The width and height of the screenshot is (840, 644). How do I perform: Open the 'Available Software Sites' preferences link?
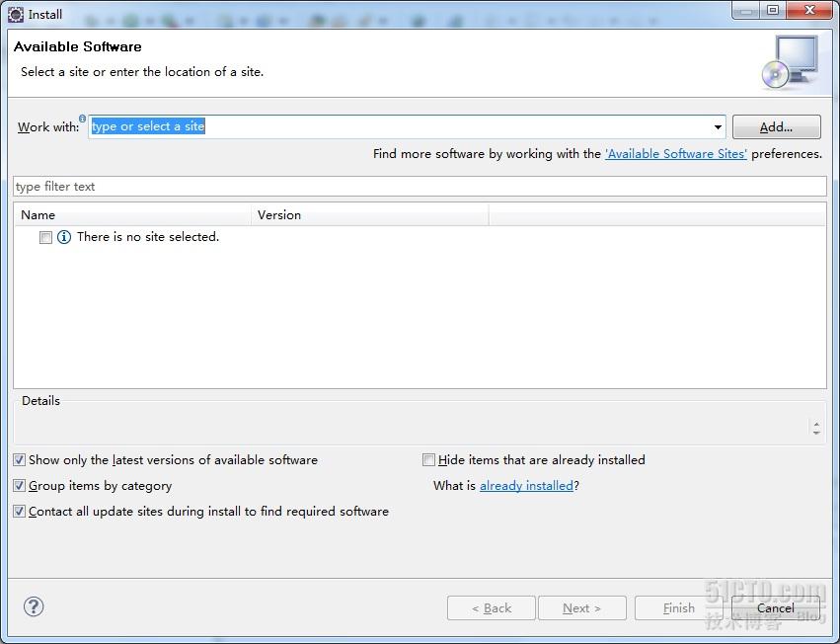click(x=675, y=154)
